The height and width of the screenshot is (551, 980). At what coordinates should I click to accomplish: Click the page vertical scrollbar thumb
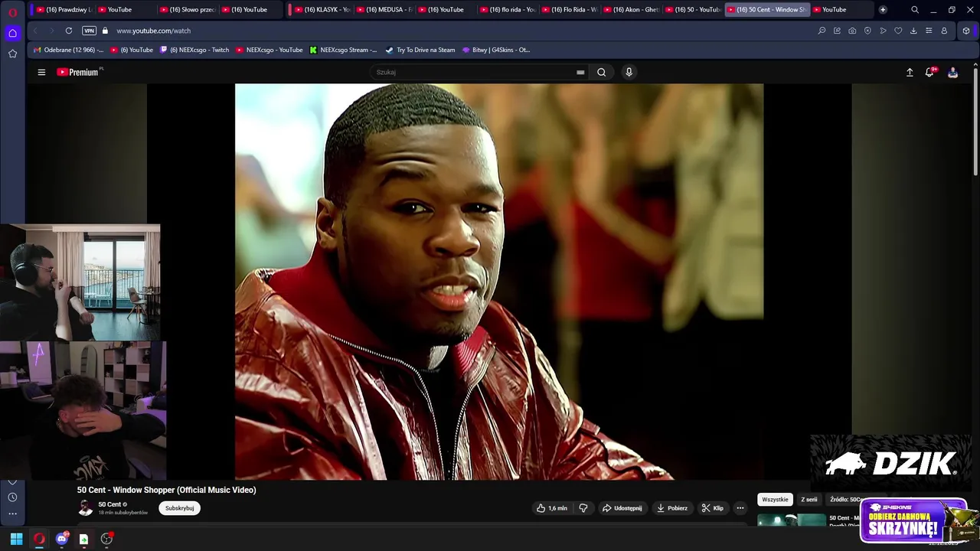click(976, 122)
